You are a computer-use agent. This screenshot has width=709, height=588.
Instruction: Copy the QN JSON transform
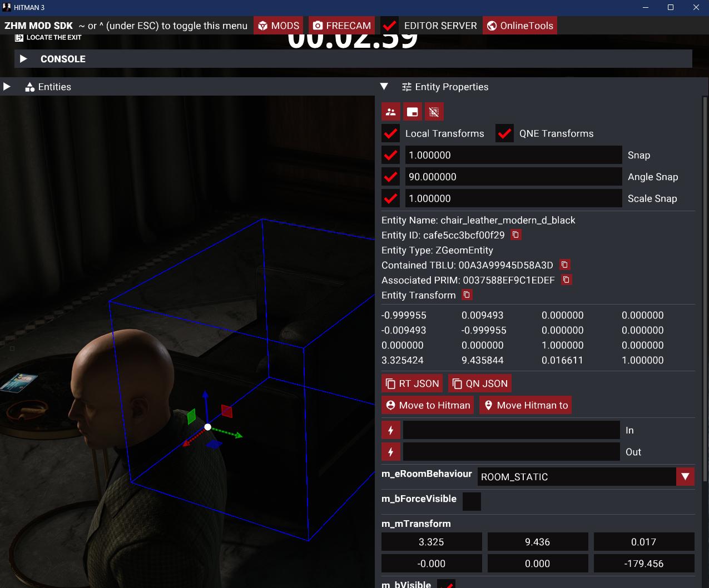(x=480, y=383)
